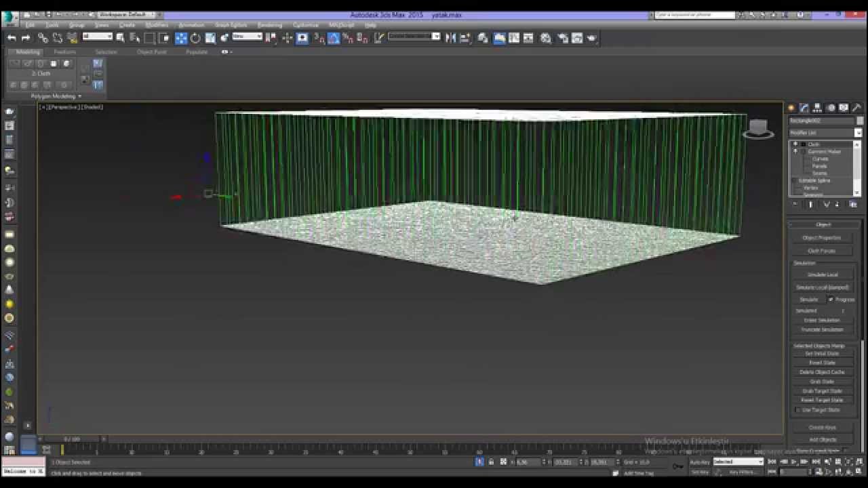Enable the Use Target State checkbox
Image resolution: width=868 pixels, height=488 pixels.
pyautogui.click(x=798, y=410)
